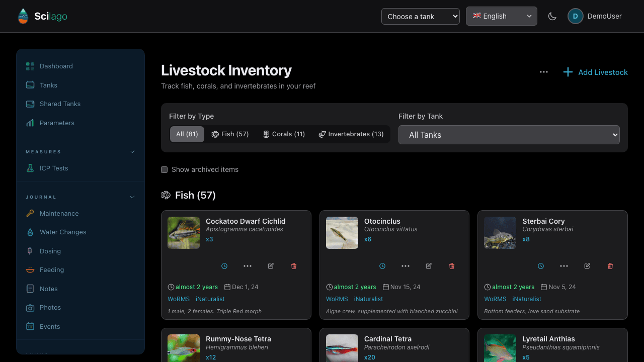Open Dosing in sidebar

tap(80, 251)
